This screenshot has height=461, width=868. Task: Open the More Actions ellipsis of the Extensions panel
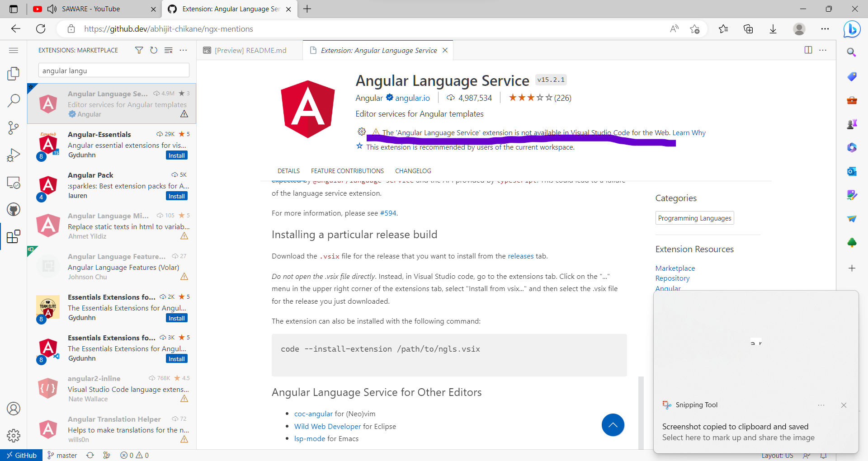183,50
